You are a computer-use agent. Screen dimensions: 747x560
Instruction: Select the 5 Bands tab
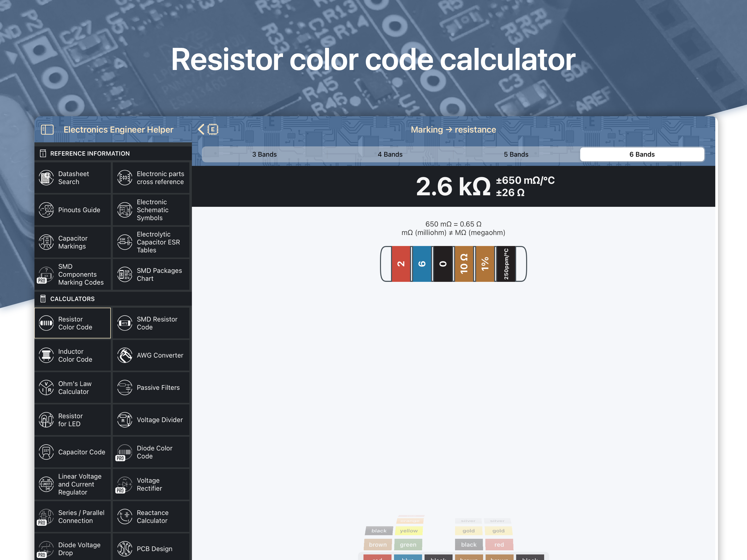click(x=516, y=154)
